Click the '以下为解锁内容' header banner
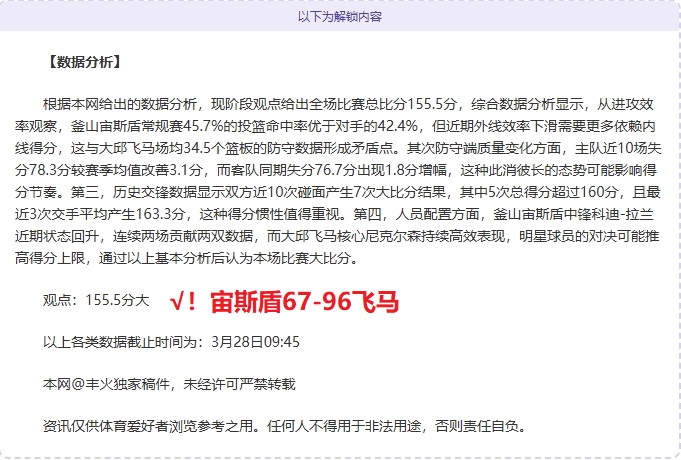681x460 pixels. pyautogui.click(x=340, y=17)
